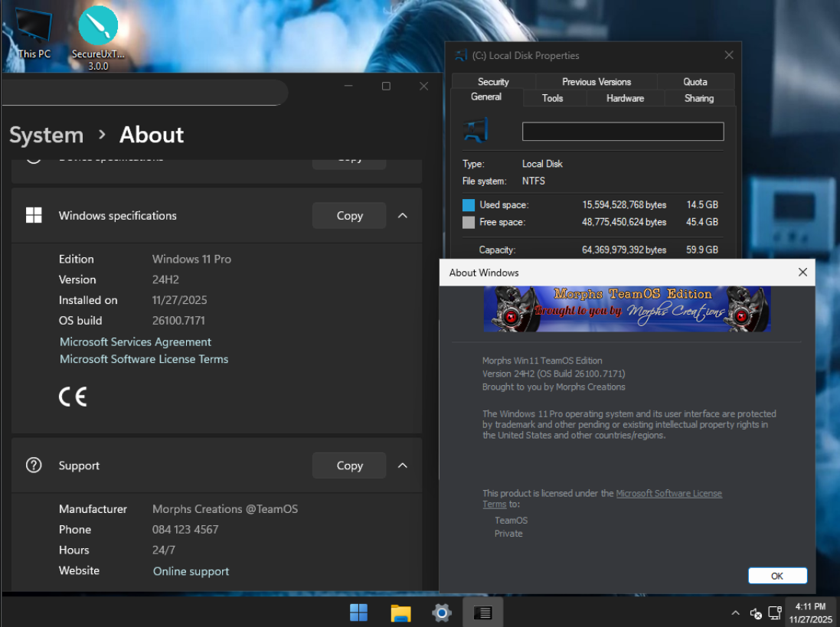The height and width of the screenshot is (627, 840).
Task: Click the muted volume tray icon
Action: [756, 613]
